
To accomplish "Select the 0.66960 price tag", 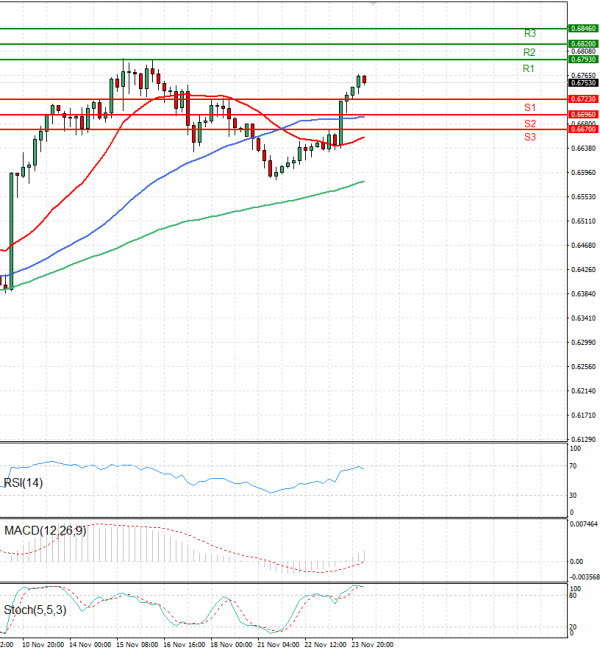I will 583,114.
